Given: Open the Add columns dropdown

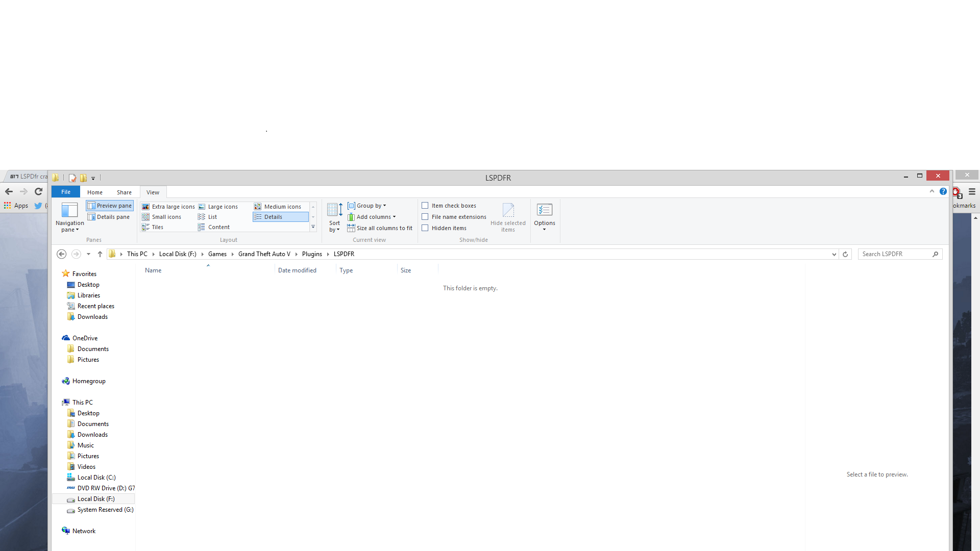Looking at the screenshot, I should pos(372,217).
